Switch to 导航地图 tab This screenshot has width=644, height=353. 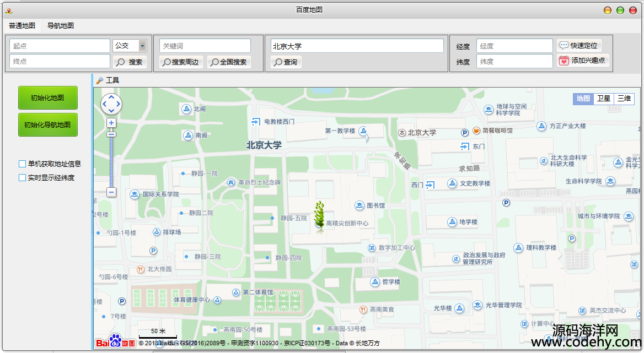61,25
